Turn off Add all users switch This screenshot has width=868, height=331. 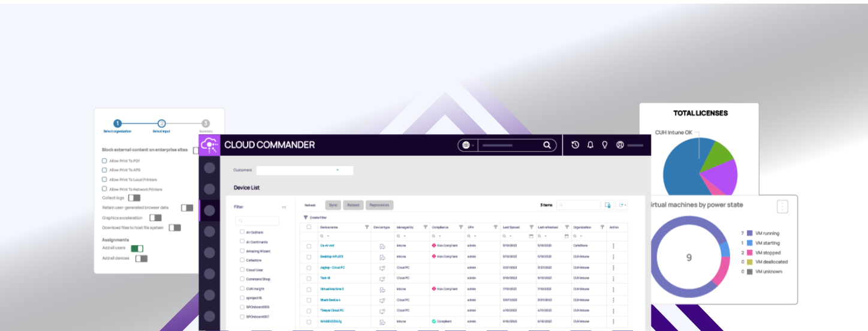137,248
